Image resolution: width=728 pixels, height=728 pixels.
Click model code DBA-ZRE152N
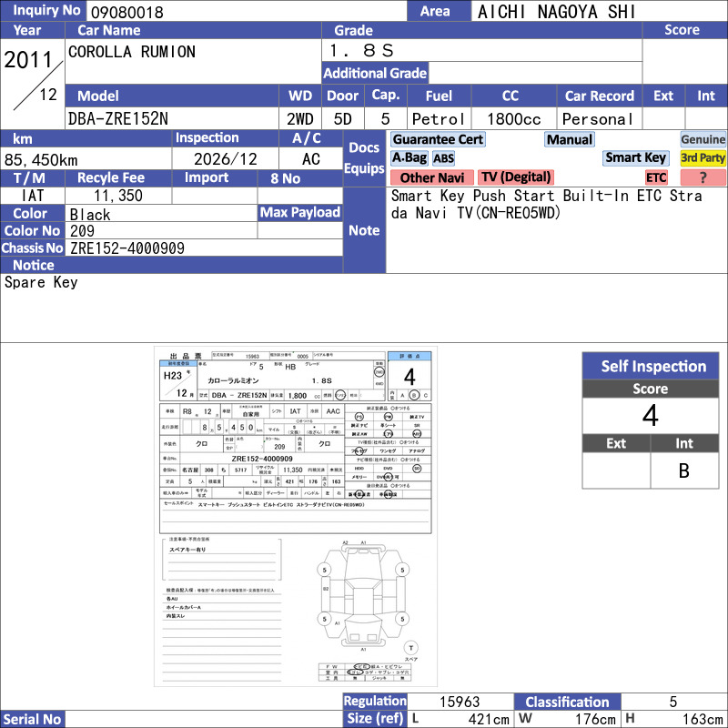point(118,119)
